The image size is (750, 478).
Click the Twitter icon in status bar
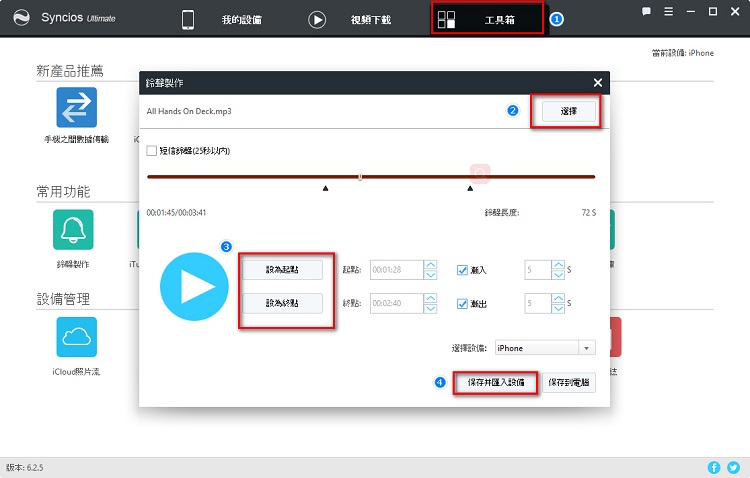(x=732, y=467)
